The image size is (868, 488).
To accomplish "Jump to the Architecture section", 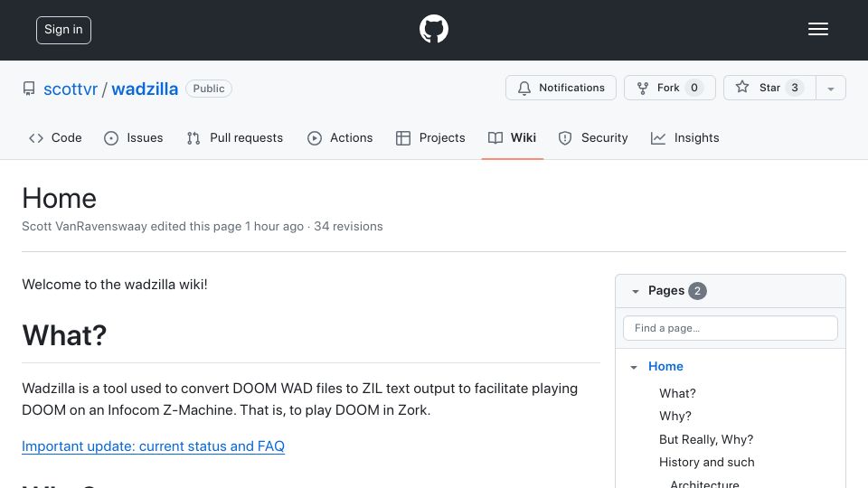I will [704, 484].
